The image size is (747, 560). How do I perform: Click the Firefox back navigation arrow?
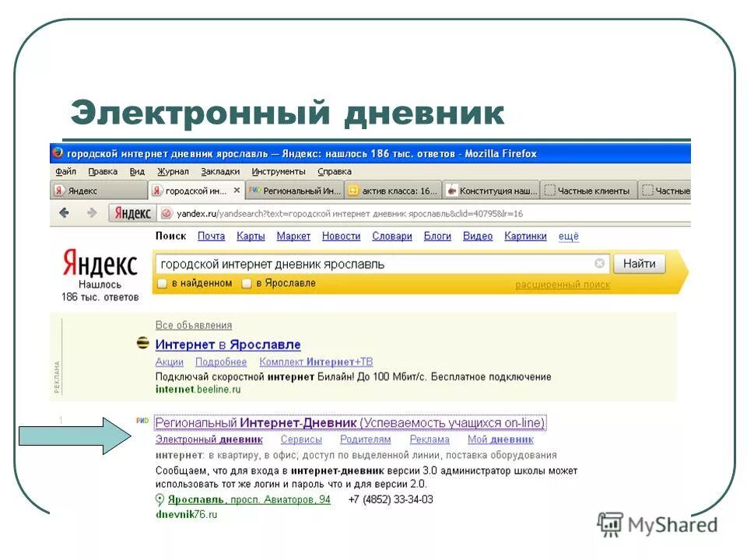(x=62, y=211)
